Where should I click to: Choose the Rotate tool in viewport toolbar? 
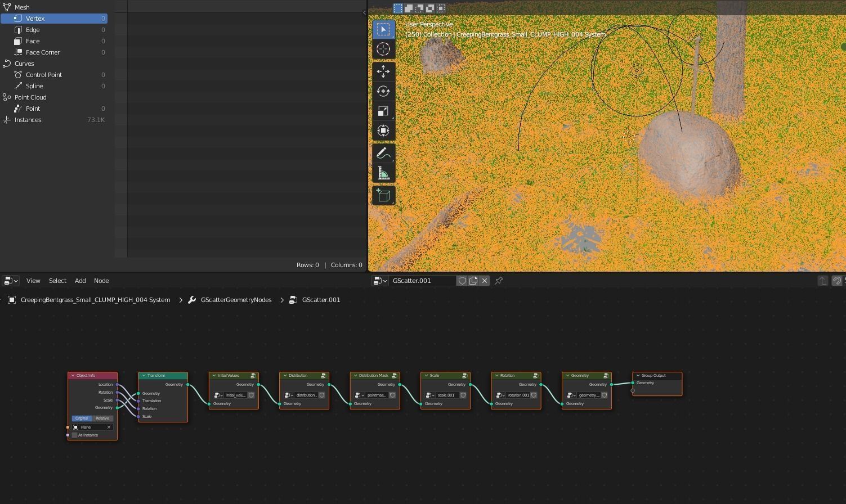point(383,91)
